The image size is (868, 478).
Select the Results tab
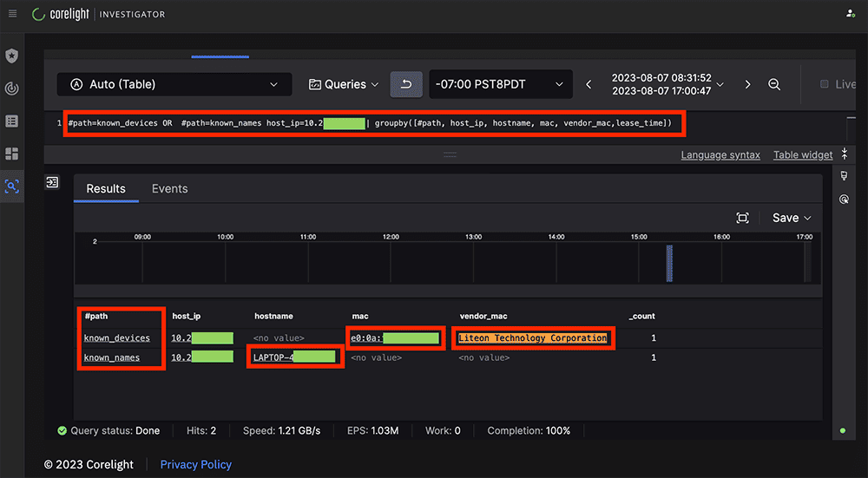tap(106, 188)
